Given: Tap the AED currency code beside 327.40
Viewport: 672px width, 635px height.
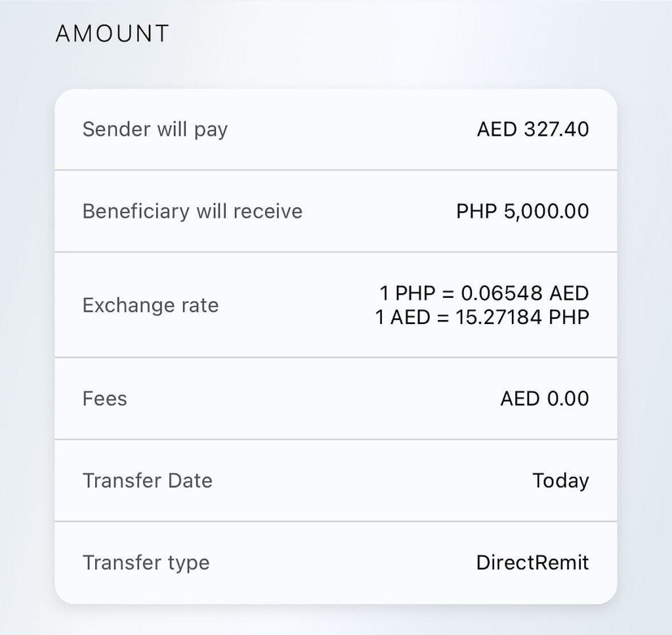Looking at the screenshot, I should pos(497,129).
